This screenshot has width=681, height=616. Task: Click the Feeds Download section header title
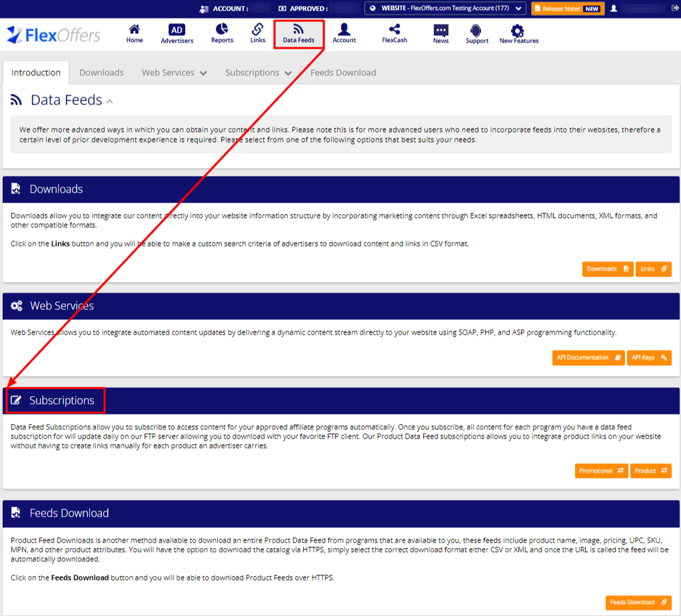coord(69,513)
